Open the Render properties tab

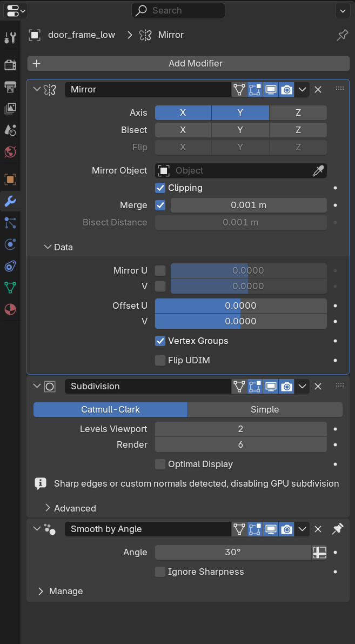pyautogui.click(x=10, y=65)
